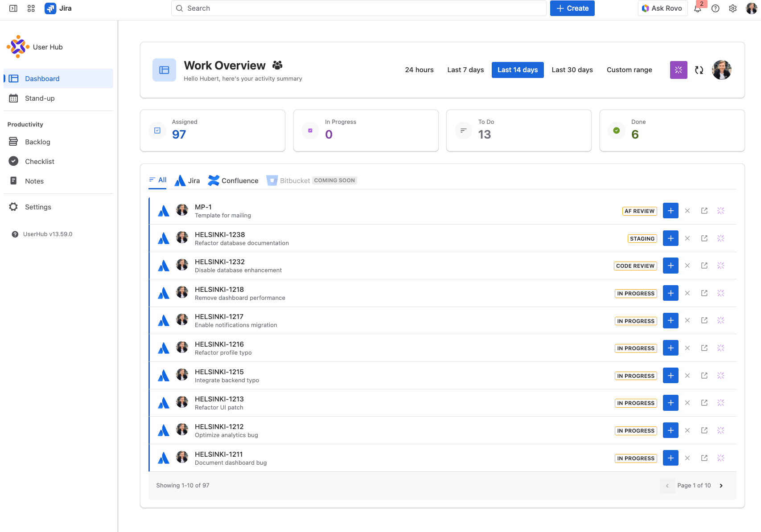Switch to the All filter tab
This screenshot has height=532, width=761.
(x=157, y=180)
